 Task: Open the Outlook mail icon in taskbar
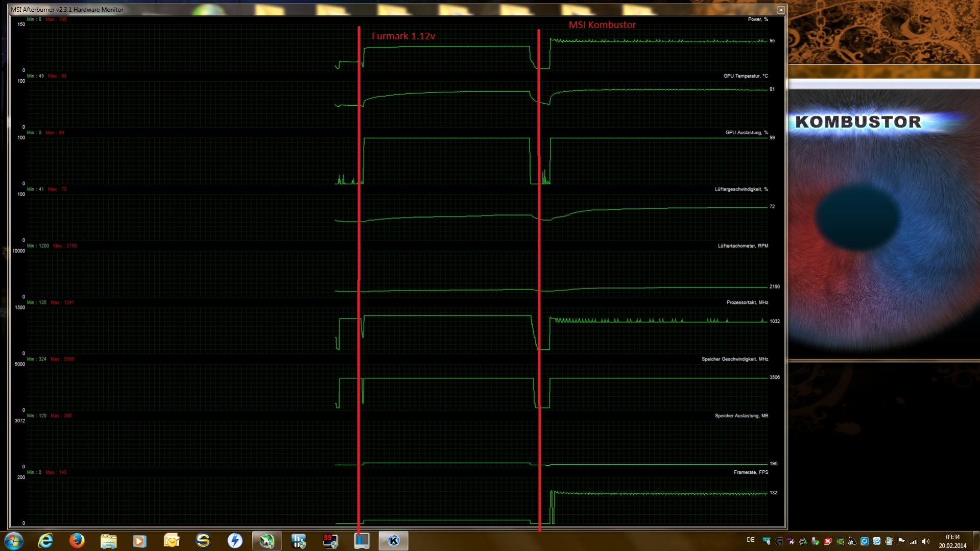click(x=172, y=541)
